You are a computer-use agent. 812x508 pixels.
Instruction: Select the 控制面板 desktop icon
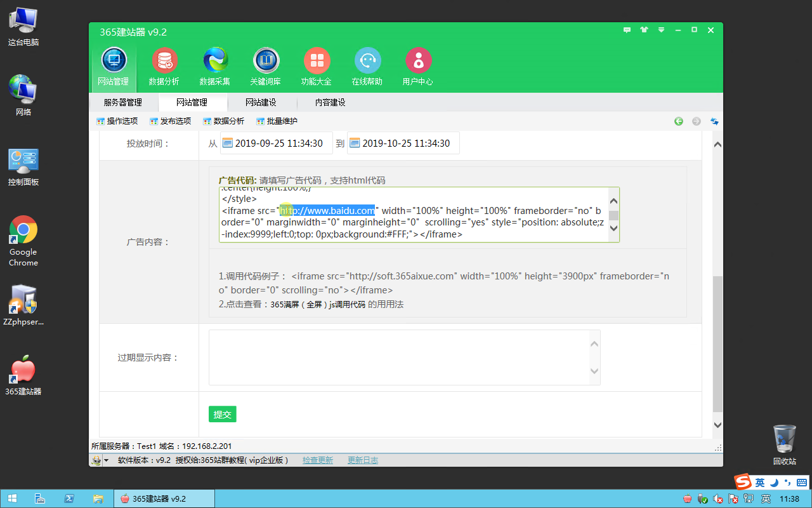[x=23, y=166]
